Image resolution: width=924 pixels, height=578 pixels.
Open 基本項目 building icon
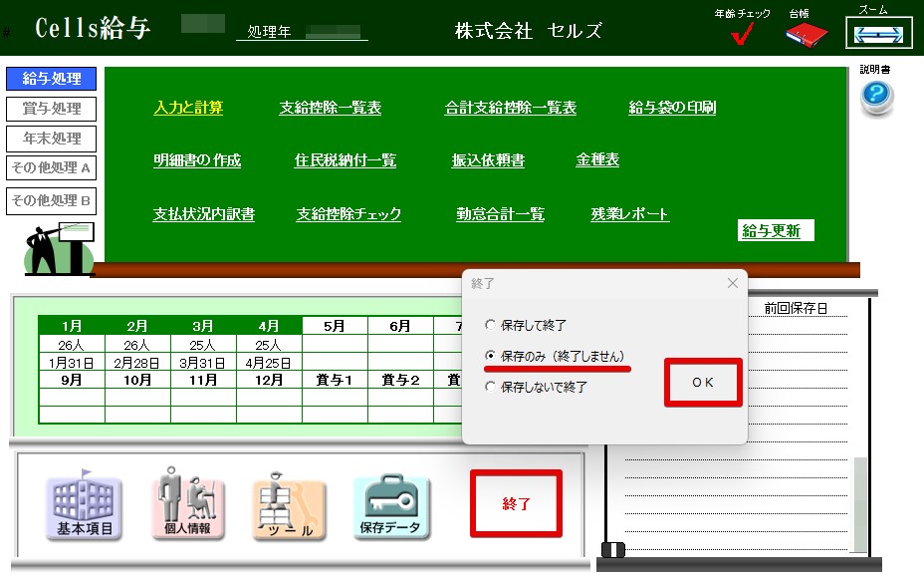point(84,507)
